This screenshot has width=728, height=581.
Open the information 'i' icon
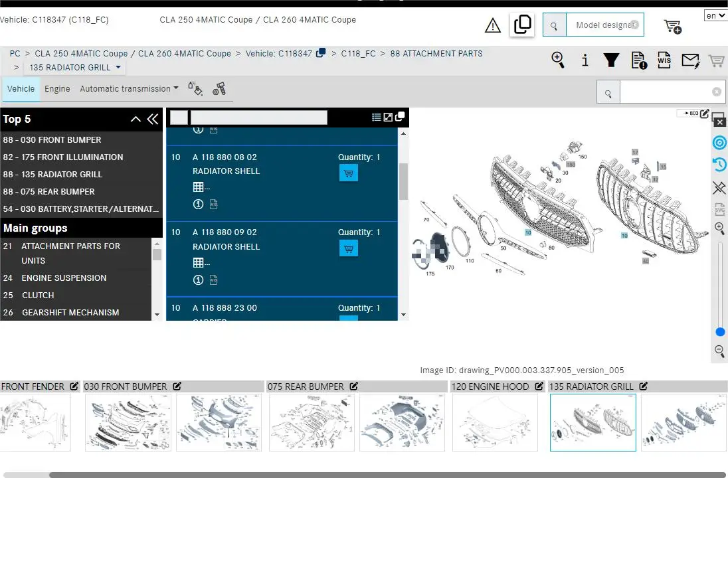tap(585, 60)
